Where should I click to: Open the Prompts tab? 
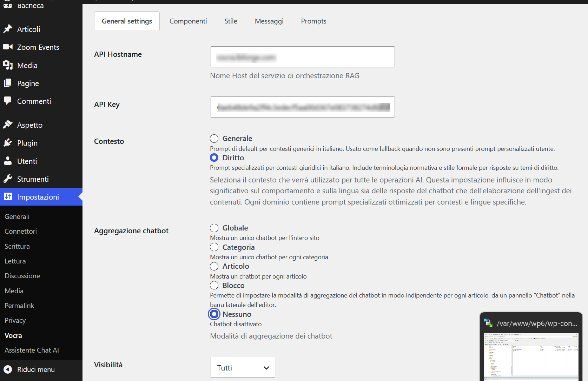(314, 21)
